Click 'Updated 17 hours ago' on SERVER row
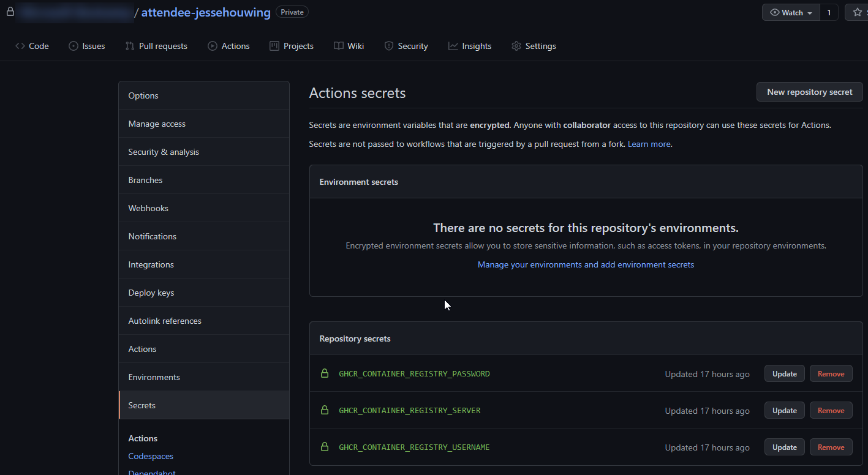The image size is (868, 475). tap(708, 411)
